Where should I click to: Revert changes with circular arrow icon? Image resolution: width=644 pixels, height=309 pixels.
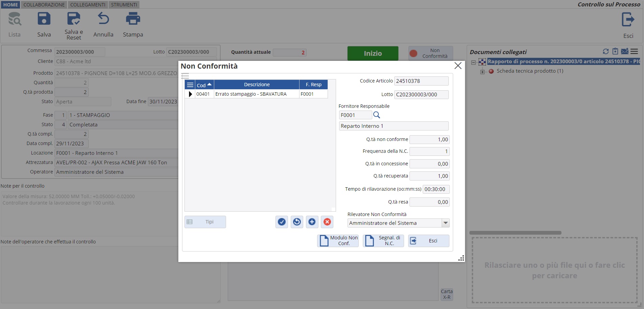297,222
